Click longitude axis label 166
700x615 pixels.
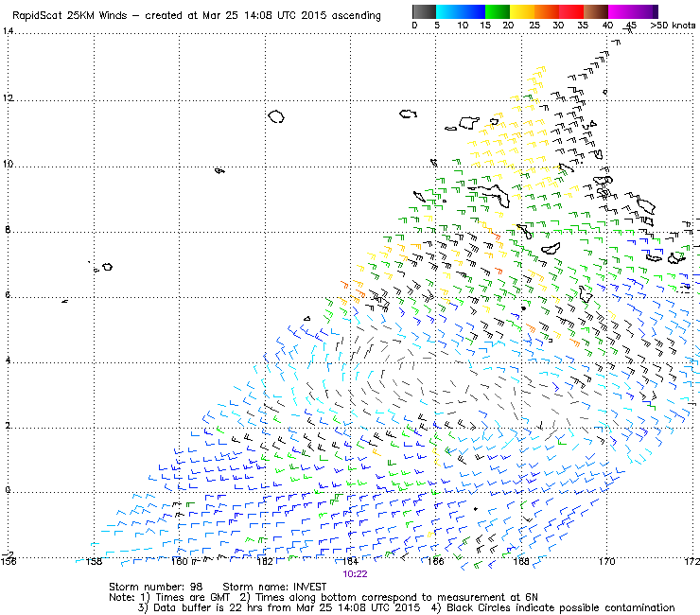(436, 561)
